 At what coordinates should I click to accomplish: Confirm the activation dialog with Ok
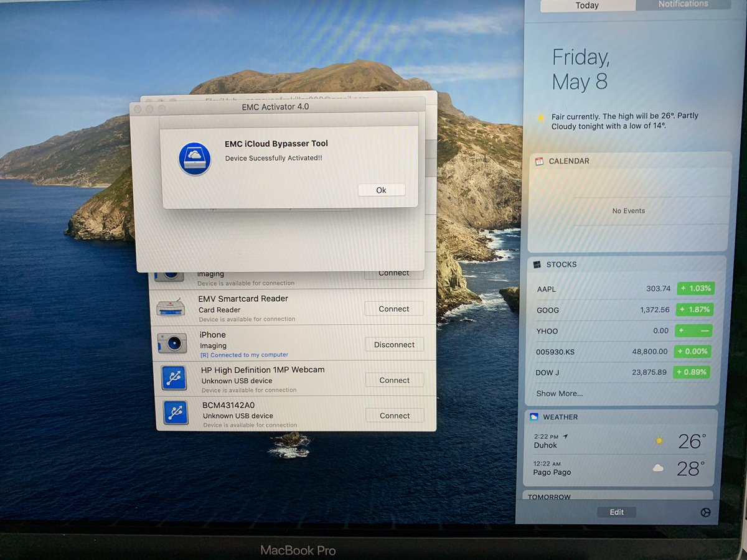[x=381, y=190]
